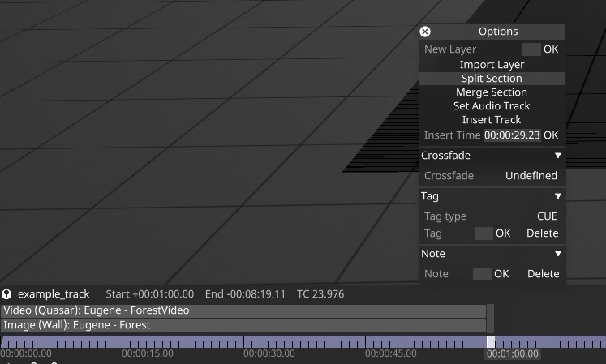Confirm Note with OK

(501, 274)
